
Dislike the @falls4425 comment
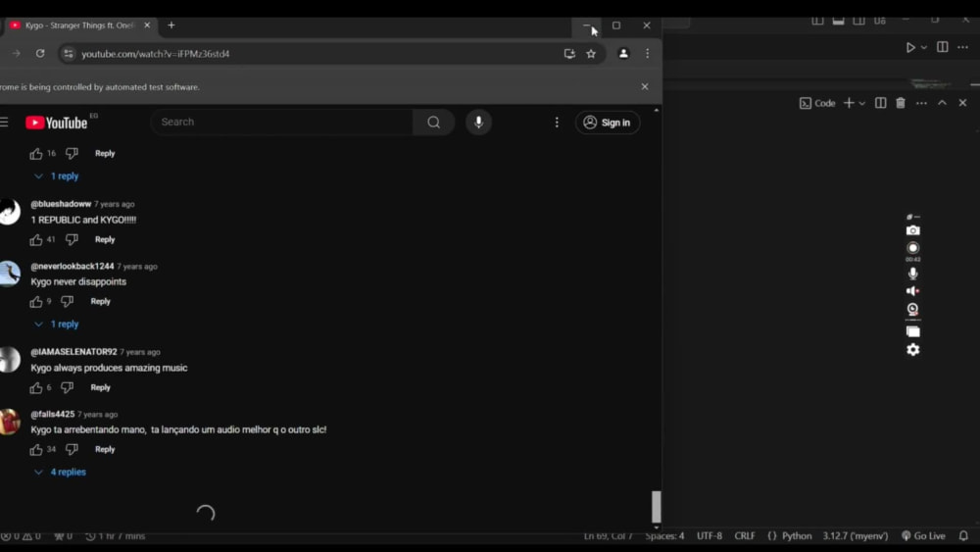pyautogui.click(x=72, y=449)
